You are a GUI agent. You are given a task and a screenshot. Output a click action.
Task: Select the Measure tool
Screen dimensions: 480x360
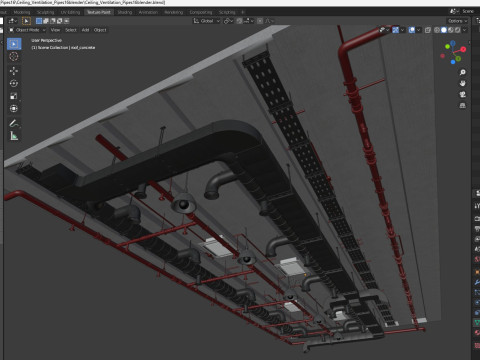(x=14, y=136)
